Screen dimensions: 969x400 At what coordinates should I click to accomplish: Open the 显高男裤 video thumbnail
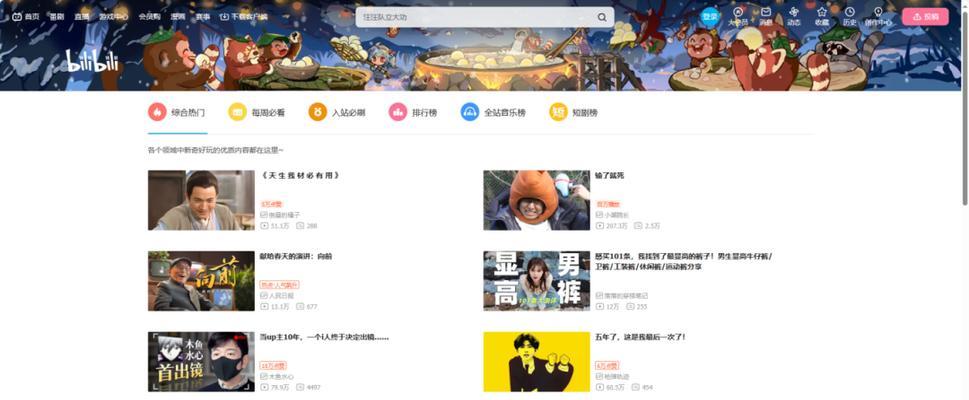point(536,281)
